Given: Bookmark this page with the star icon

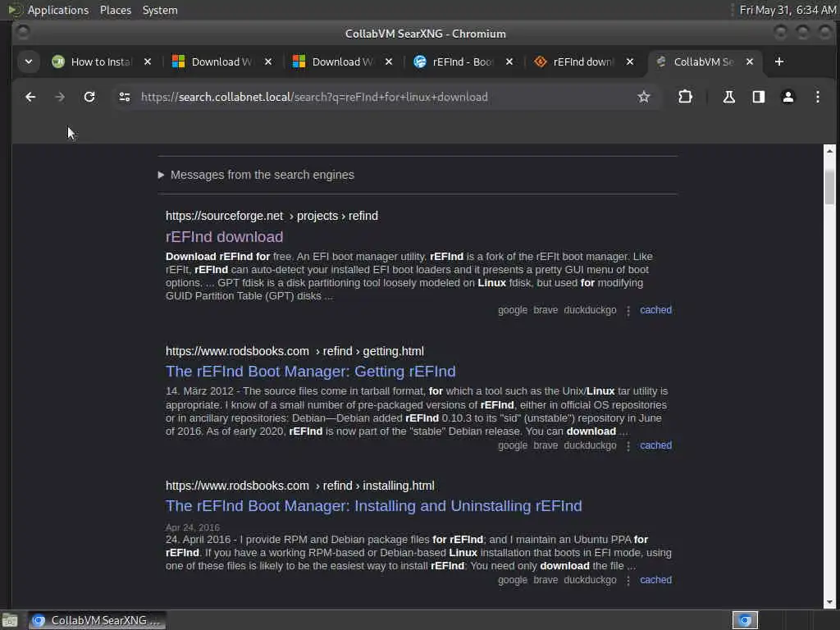Looking at the screenshot, I should 644,97.
